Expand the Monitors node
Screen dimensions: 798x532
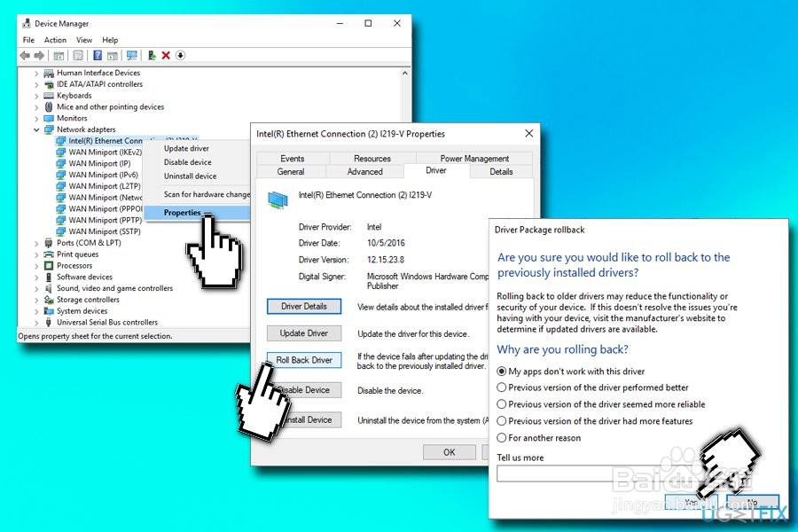pyautogui.click(x=36, y=118)
